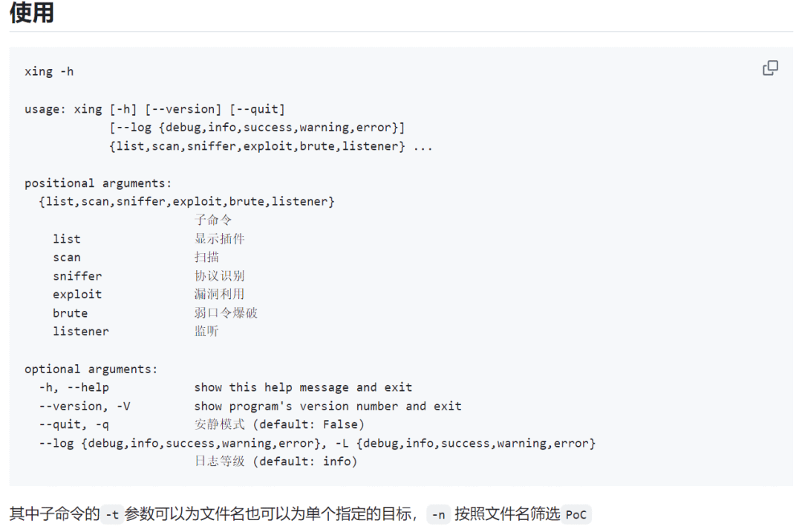Select the 'list' subcommand entry
Image resolution: width=802 pixels, height=532 pixels.
(x=67, y=239)
